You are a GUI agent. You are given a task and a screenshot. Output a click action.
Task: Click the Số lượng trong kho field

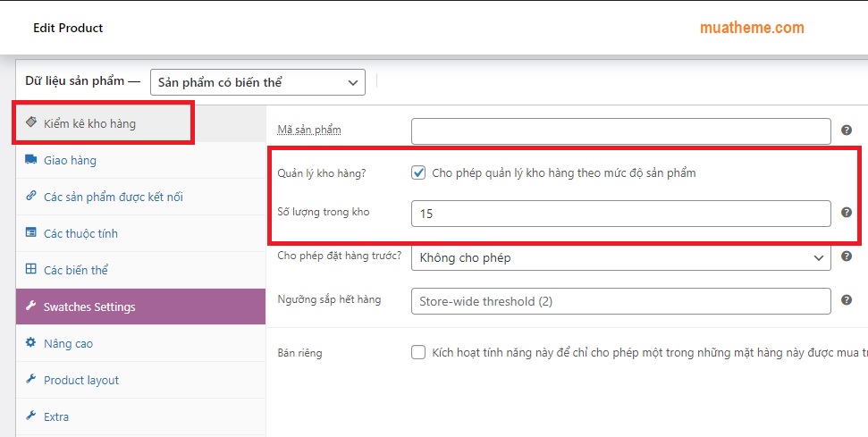point(620,214)
